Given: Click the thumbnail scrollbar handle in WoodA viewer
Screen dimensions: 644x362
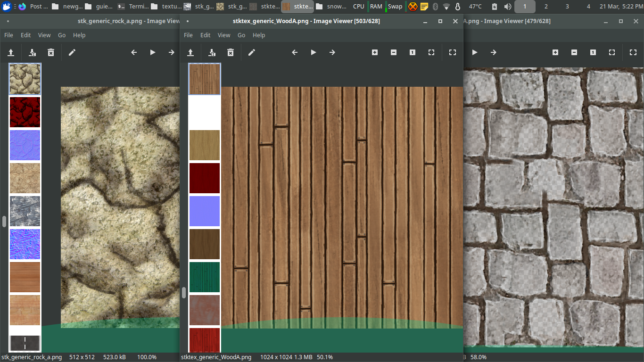Looking at the screenshot, I should tap(184, 292).
